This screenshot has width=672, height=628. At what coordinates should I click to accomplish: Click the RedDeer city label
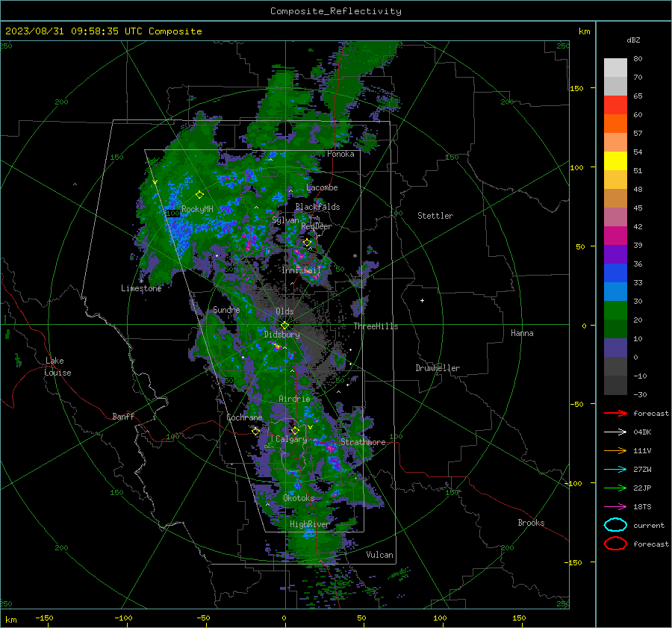pyautogui.click(x=317, y=226)
